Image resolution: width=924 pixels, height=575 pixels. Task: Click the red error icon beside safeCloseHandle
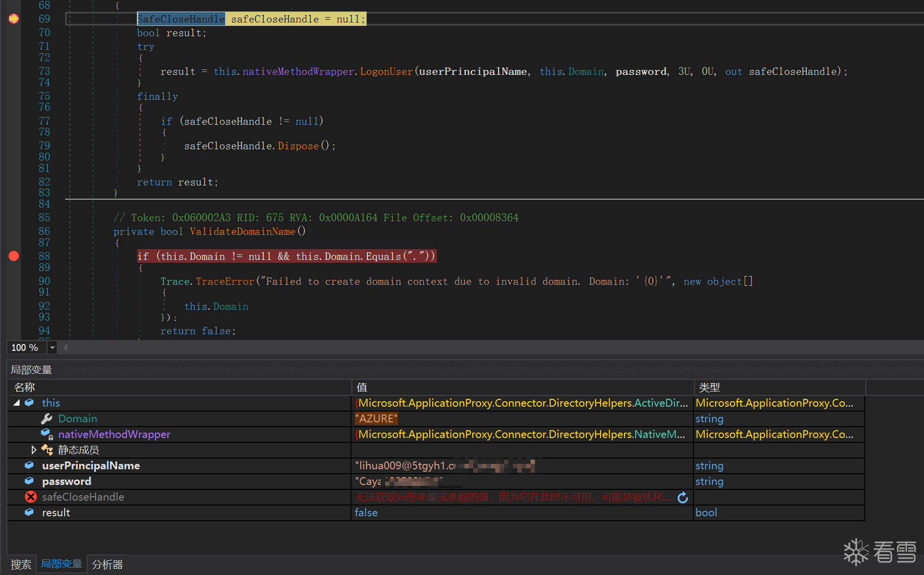click(x=31, y=497)
